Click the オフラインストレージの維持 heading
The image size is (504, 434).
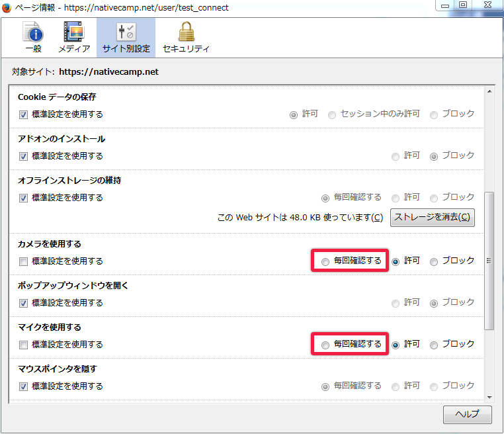69,181
